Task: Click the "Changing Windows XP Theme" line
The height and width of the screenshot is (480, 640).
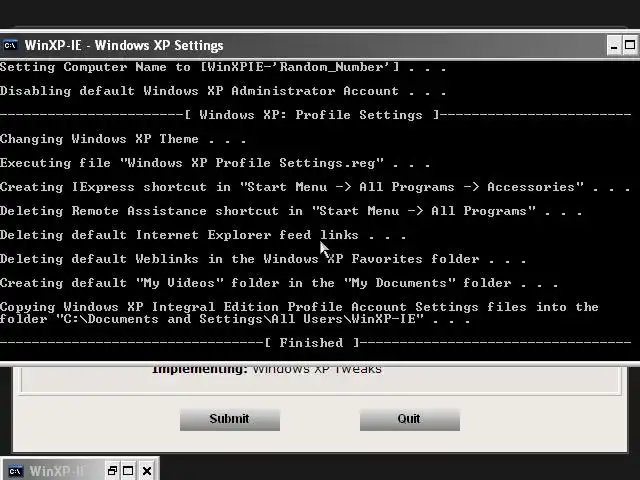Action: (x=123, y=139)
